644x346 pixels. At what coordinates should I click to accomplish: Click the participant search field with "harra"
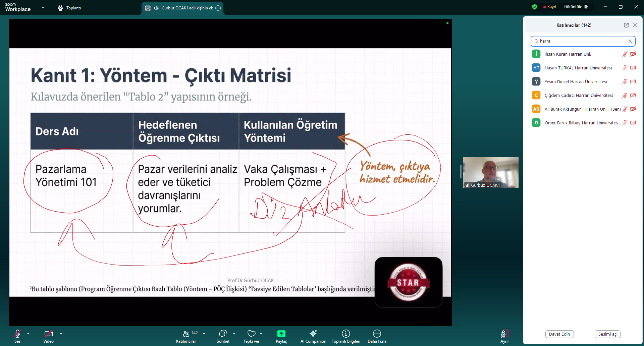(583, 41)
